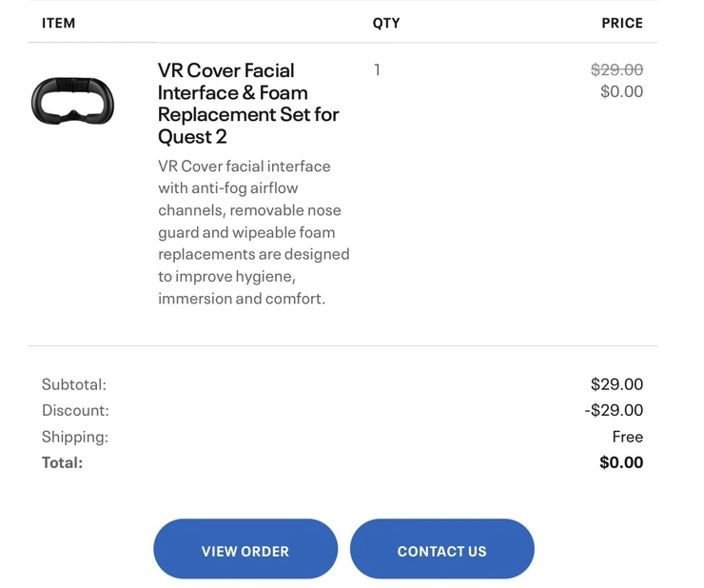Click the Shipping label
The width and height of the screenshot is (704, 588).
tap(75, 437)
